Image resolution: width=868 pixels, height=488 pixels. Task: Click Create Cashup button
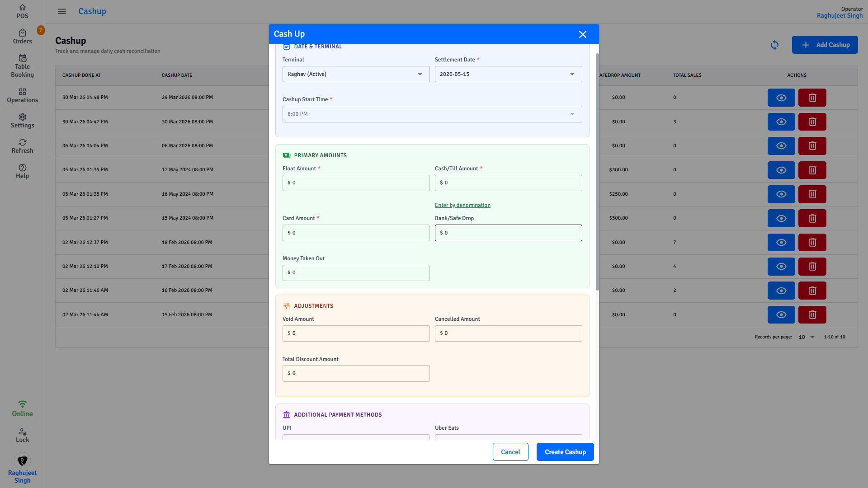565,452
